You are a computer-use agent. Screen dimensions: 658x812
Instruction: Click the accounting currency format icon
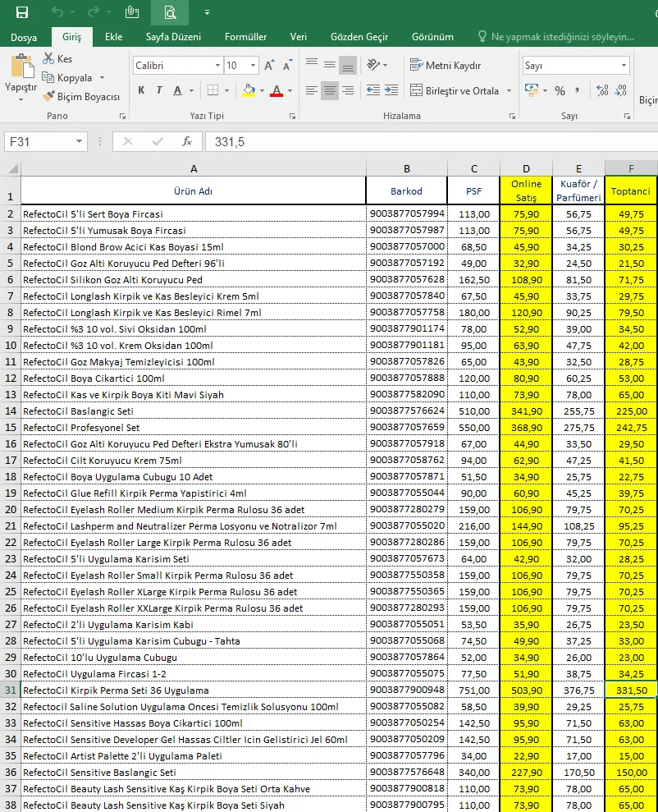tap(532, 90)
